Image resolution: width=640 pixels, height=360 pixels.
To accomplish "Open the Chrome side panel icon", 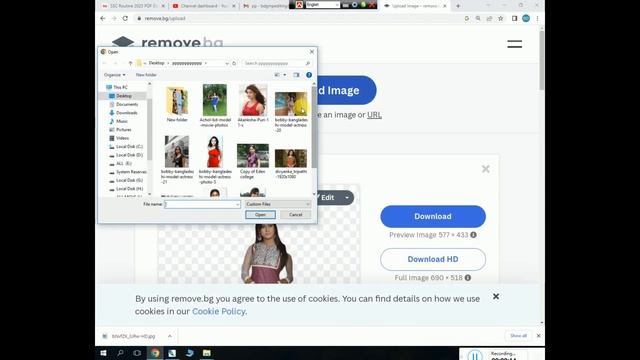I will click(514, 18).
